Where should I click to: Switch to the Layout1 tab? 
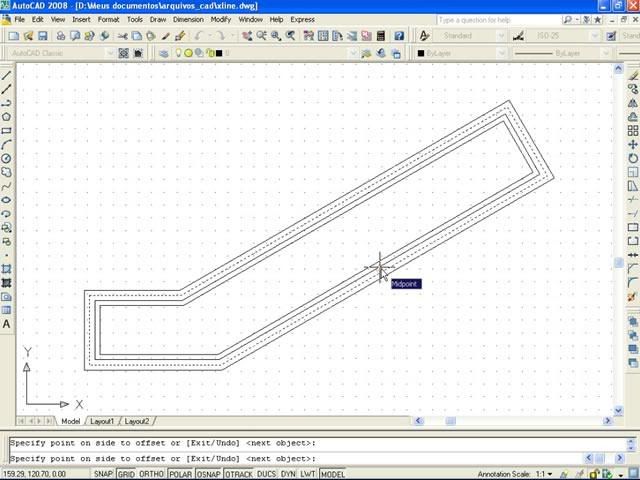click(102, 421)
